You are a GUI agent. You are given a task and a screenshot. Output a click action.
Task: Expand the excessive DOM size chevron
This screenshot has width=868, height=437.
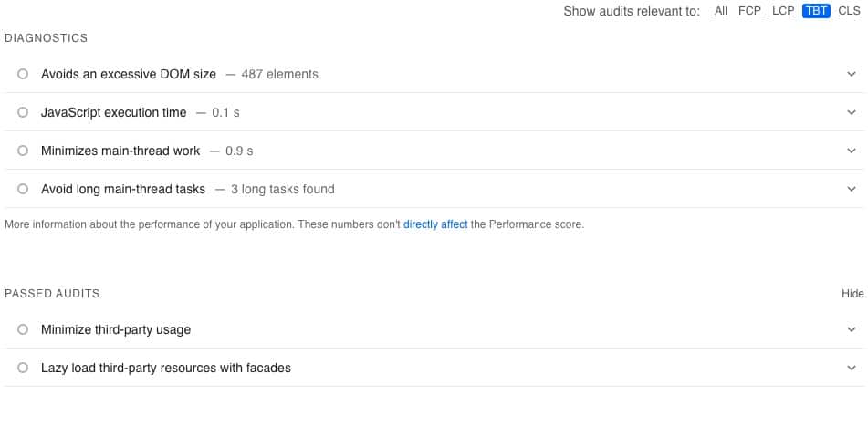click(x=852, y=74)
